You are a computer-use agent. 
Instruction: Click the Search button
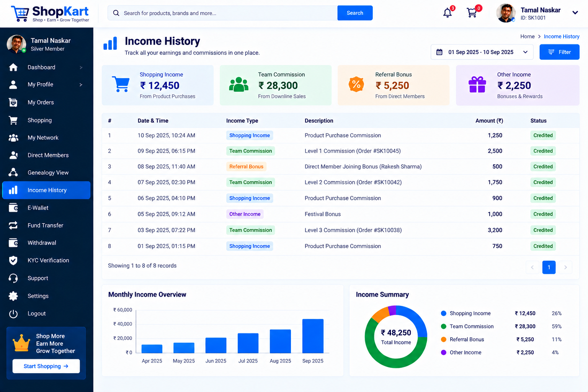pos(355,13)
